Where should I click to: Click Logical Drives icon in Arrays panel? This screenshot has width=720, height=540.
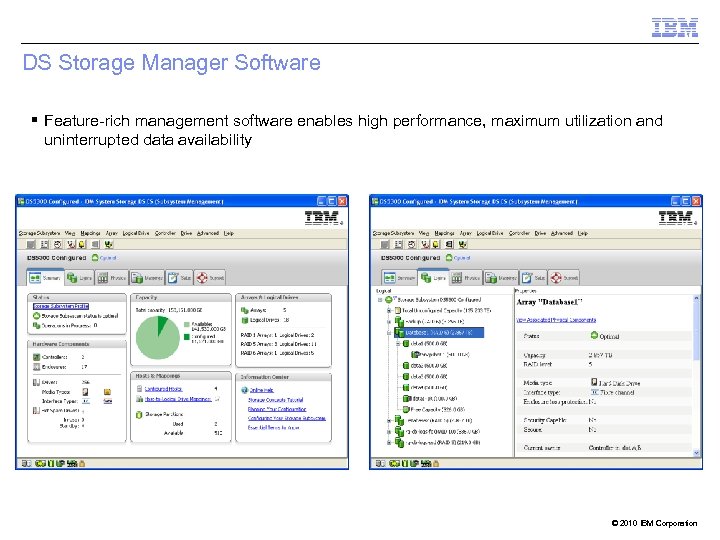tap(244, 320)
